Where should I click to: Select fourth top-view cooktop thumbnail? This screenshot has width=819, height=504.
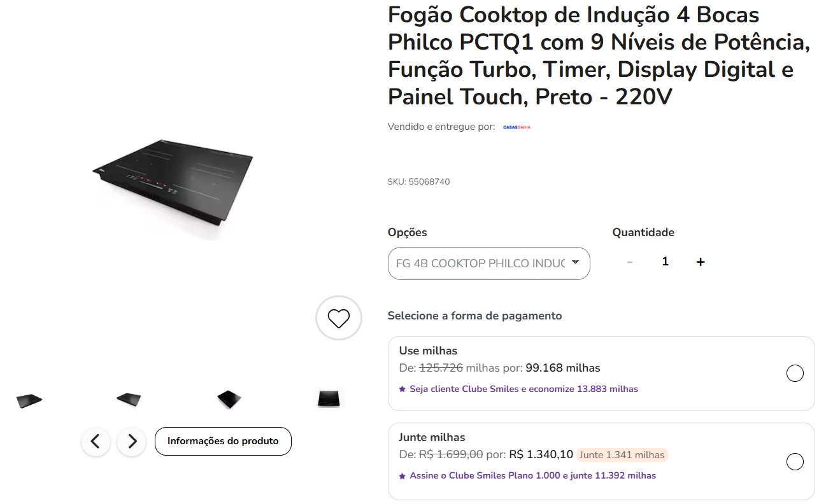point(329,398)
